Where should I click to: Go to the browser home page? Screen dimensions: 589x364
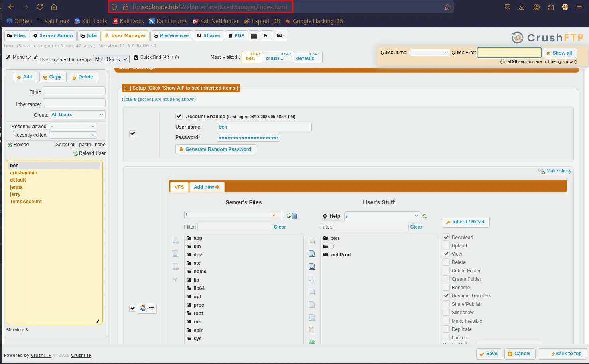[54, 7]
